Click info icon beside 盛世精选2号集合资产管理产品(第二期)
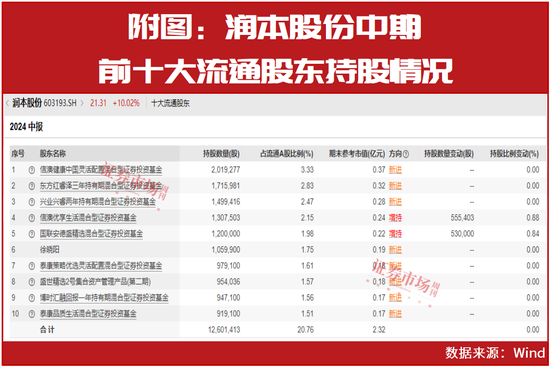Screen dimensions: 550x368 (x=32, y=282)
